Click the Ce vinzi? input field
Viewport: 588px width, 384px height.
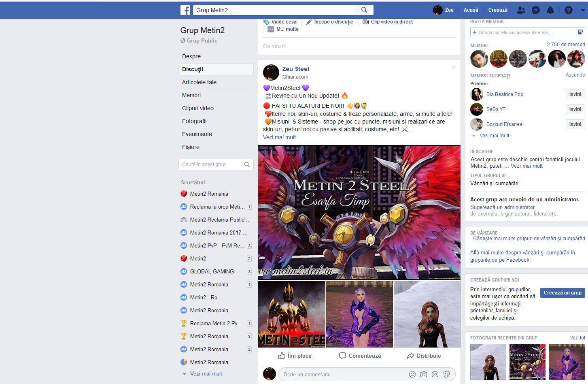359,46
